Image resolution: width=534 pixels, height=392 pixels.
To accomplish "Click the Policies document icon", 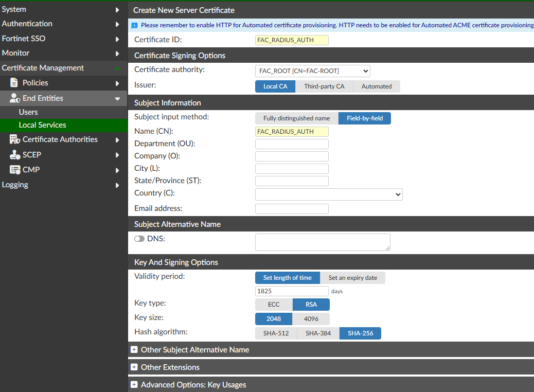I will pyautogui.click(x=14, y=83).
